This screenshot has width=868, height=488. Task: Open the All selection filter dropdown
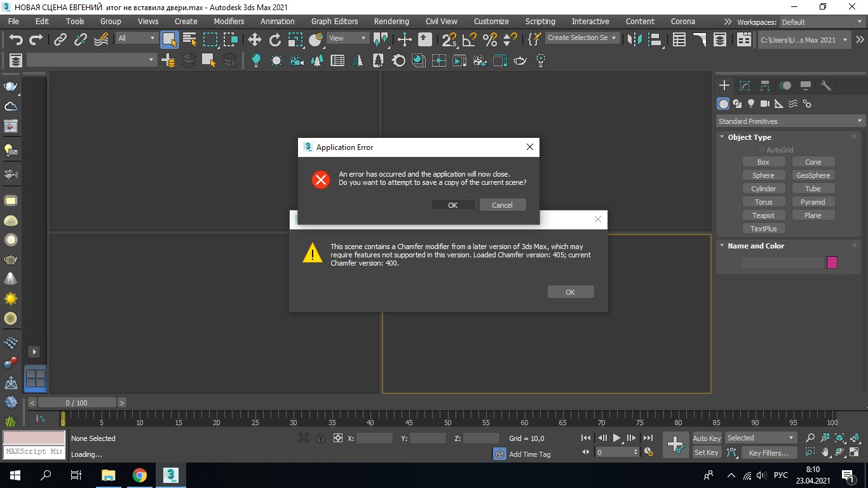point(137,38)
